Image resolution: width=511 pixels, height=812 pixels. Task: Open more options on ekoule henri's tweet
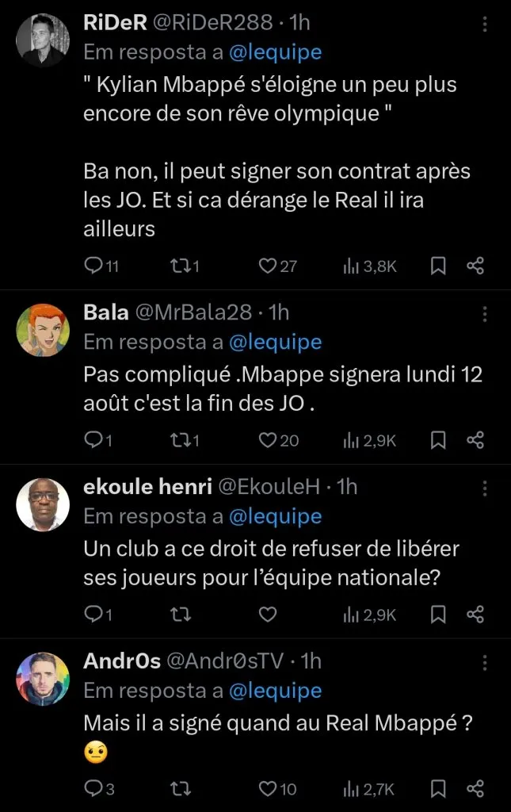(484, 488)
